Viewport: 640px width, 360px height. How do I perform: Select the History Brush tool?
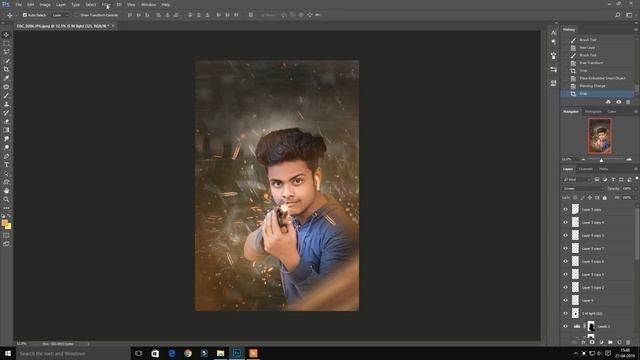[x=6, y=113]
